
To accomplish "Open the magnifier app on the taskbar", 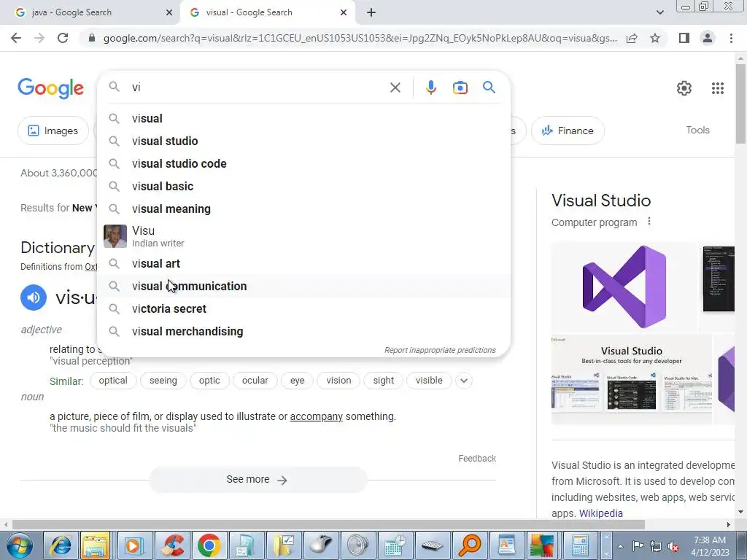I will point(469,545).
